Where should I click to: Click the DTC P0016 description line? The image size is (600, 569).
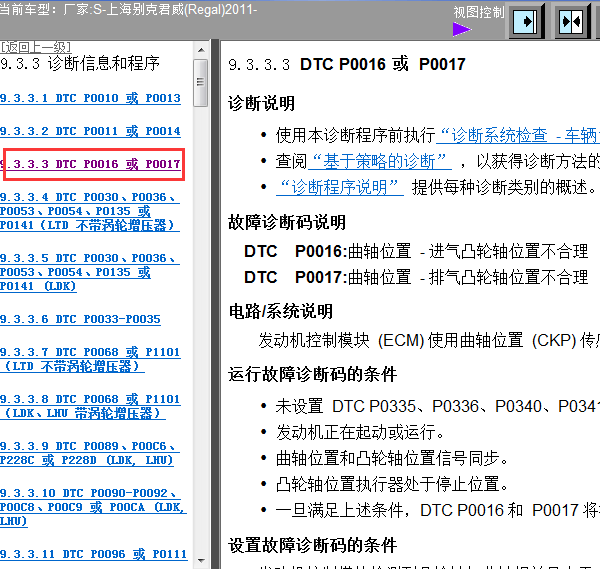[x=416, y=251]
